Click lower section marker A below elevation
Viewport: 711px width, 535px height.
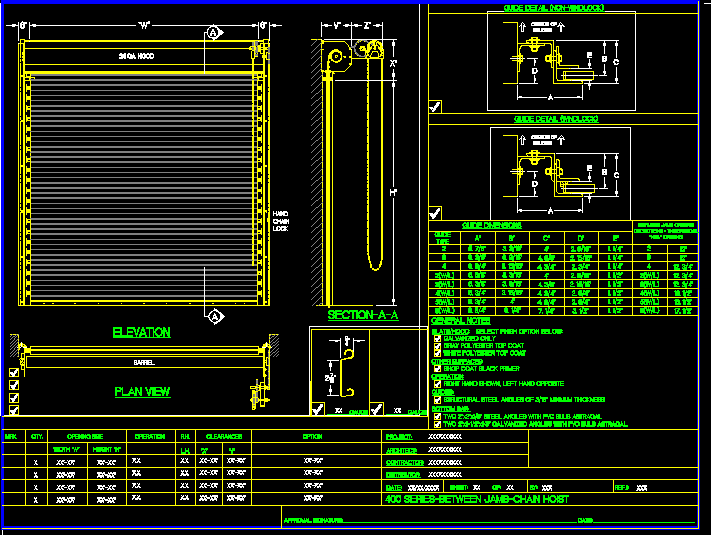(x=215, y=316)
